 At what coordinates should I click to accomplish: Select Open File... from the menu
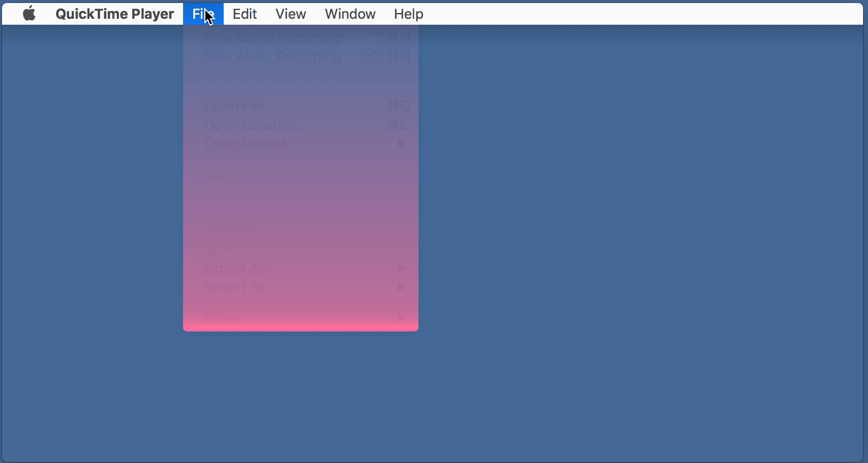click(301, 106)
